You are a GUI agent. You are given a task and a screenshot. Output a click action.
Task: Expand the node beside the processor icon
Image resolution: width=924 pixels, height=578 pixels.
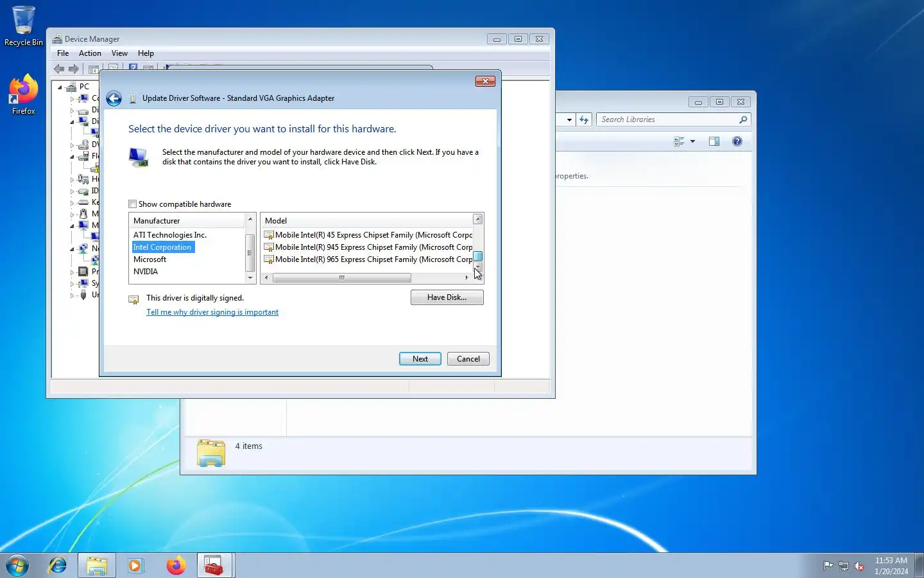[x=72, y=272]
